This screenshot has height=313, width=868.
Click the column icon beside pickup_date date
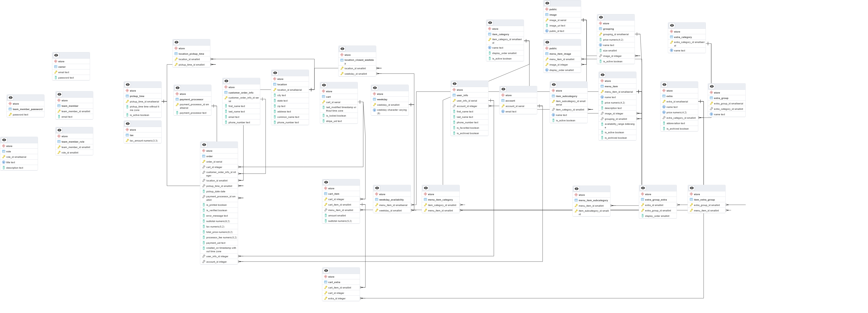pos(204,191)
